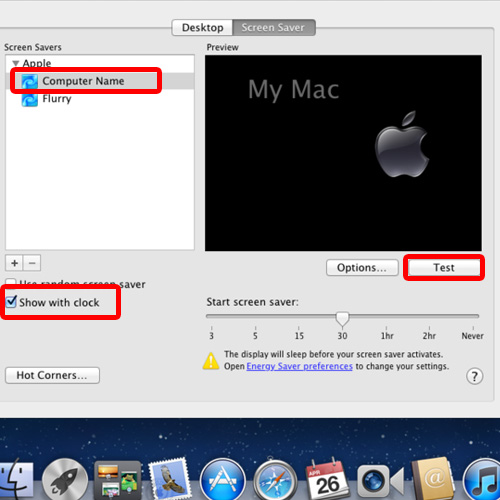
Task: Open FaceTime camera icon in Dock
Action: [x=380, y=481]
